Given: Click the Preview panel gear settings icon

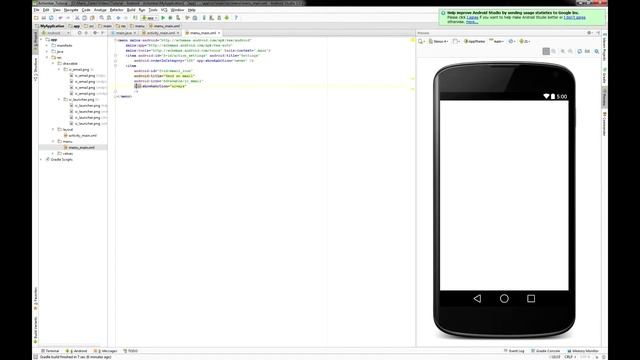Looking at the screenshot, I should (589, 33).
